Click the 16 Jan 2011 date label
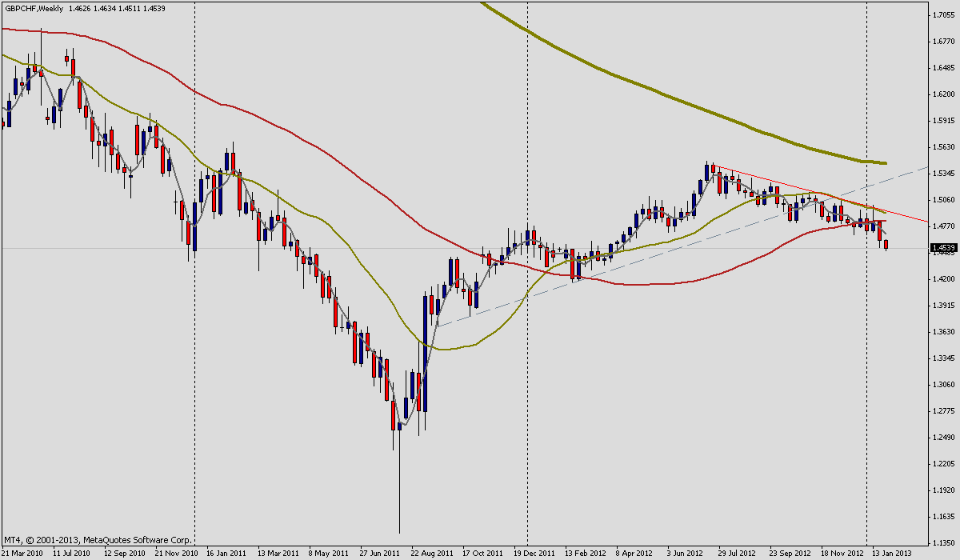This screenshot has width=960, height=560. 226,553
